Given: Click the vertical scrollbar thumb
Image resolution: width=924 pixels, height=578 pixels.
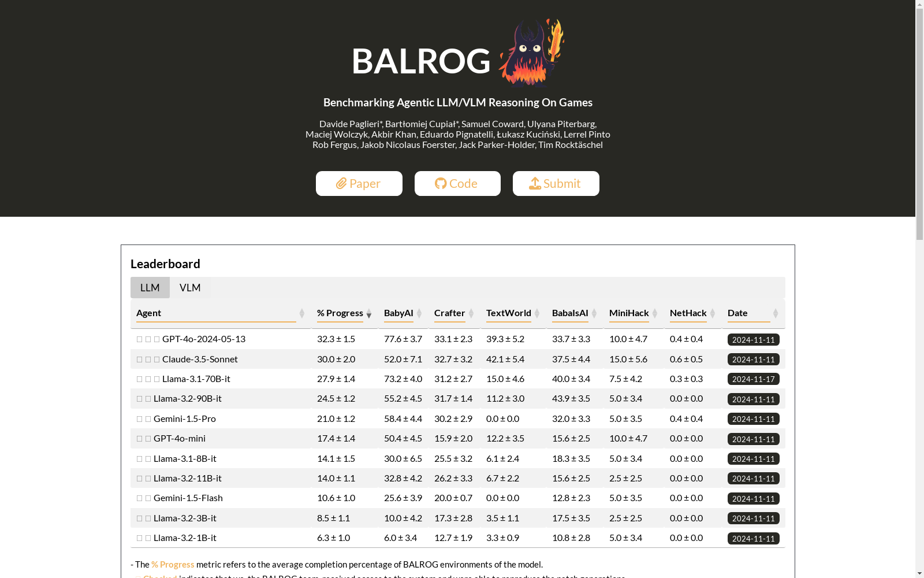Looking at the screenshot, I should click(x=919, y=124).
